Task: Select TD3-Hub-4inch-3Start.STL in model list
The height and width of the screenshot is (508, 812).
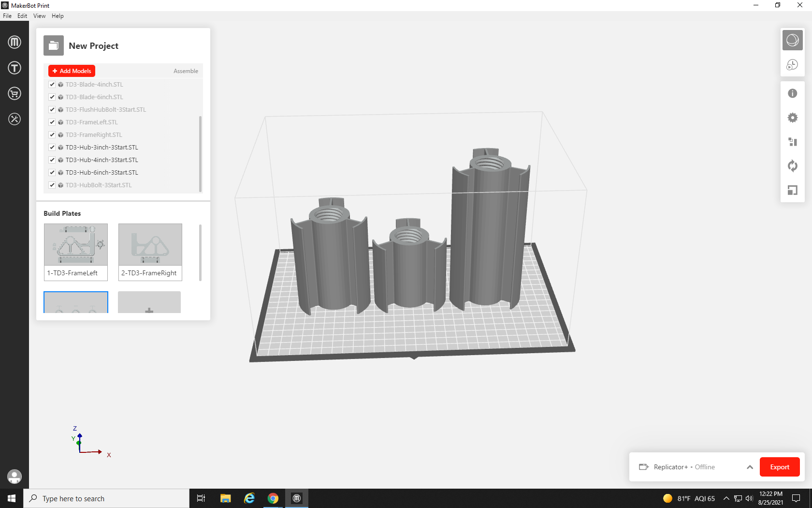Action: point(102,160)
